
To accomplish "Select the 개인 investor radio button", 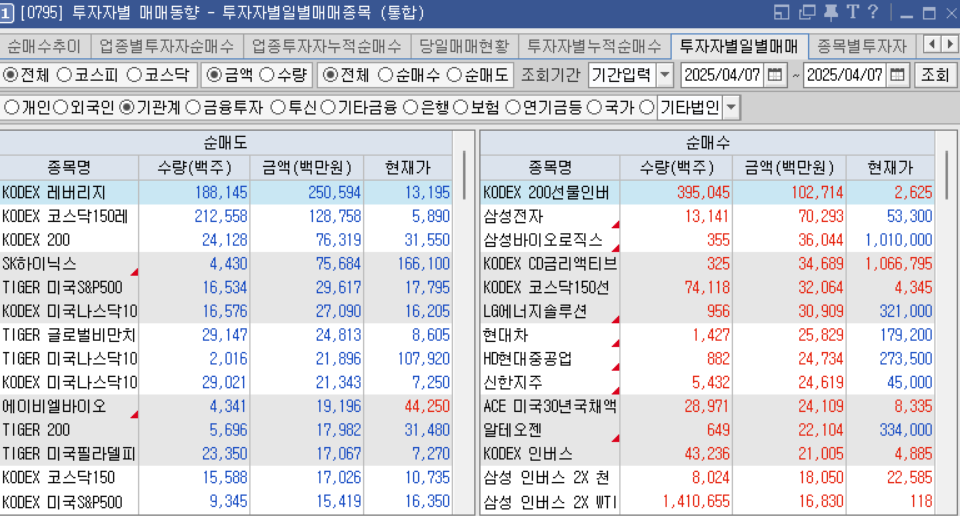I will 12,108.
